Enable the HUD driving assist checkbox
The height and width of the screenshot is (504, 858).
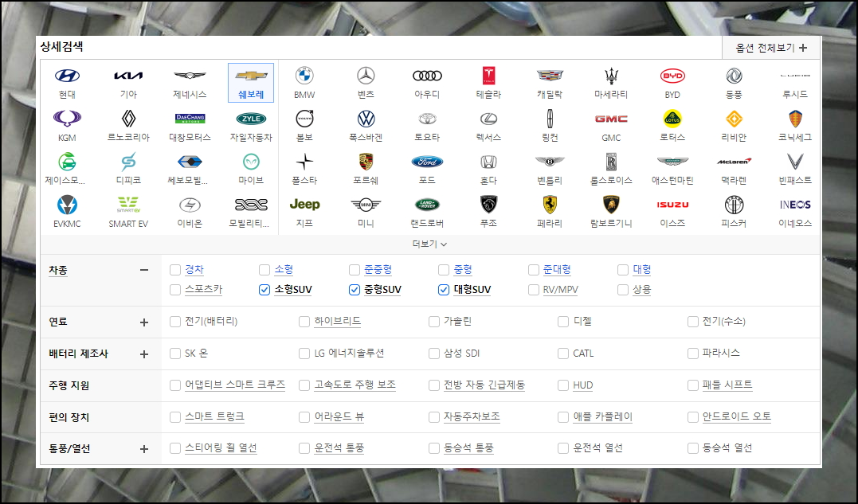[563, 385]
